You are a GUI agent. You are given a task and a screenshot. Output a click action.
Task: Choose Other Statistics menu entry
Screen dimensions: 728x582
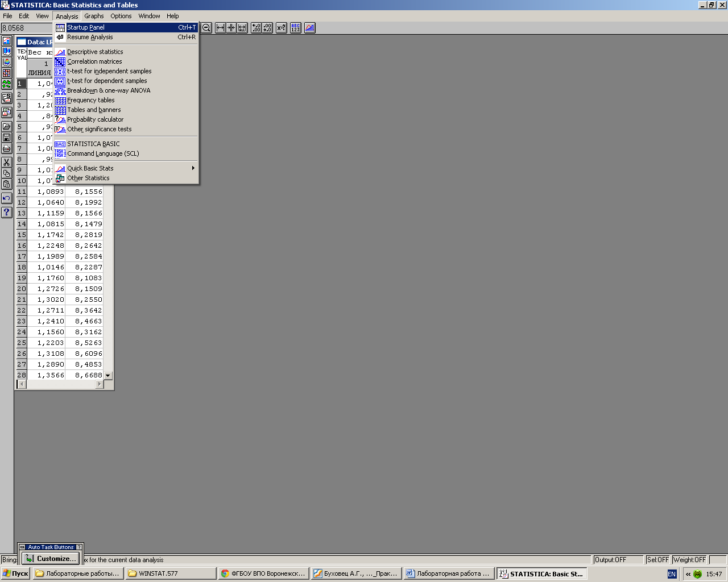click(126, 178)
